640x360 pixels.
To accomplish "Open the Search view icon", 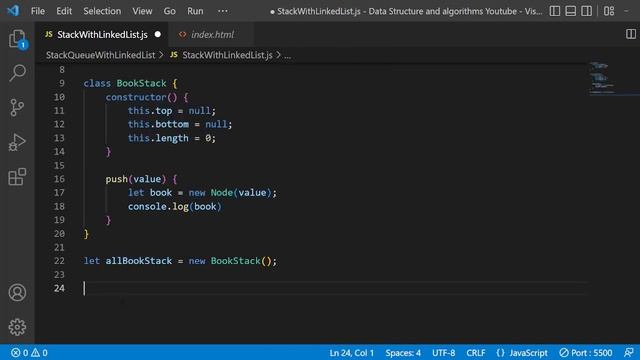I will pyautogui.click(x=17, y=73).
